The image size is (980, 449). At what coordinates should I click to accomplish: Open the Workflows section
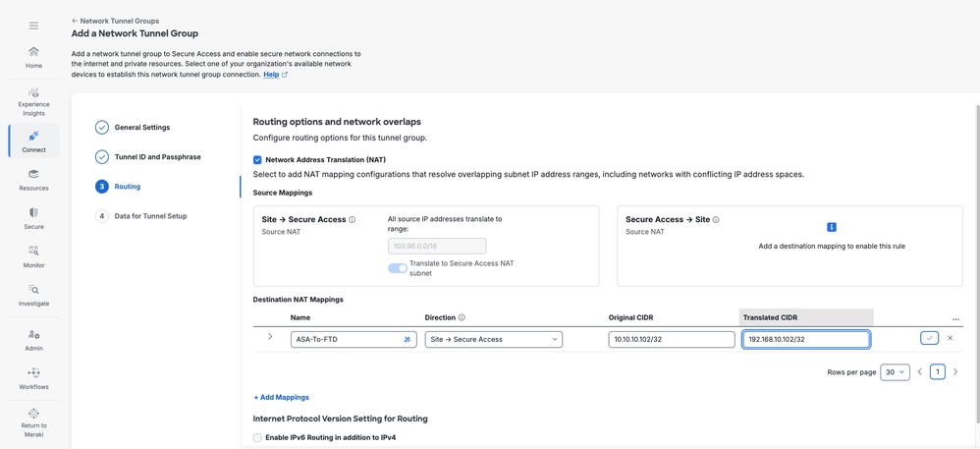point(33,378)
